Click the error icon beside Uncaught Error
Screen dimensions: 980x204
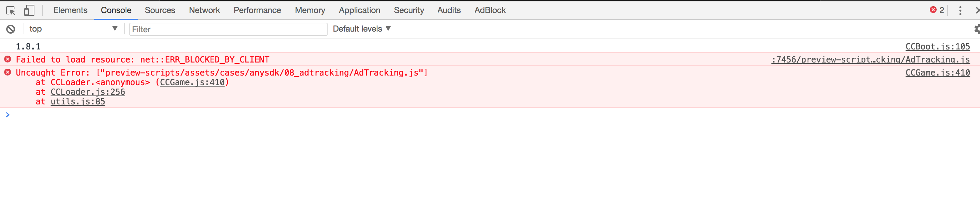coord(8,72)
